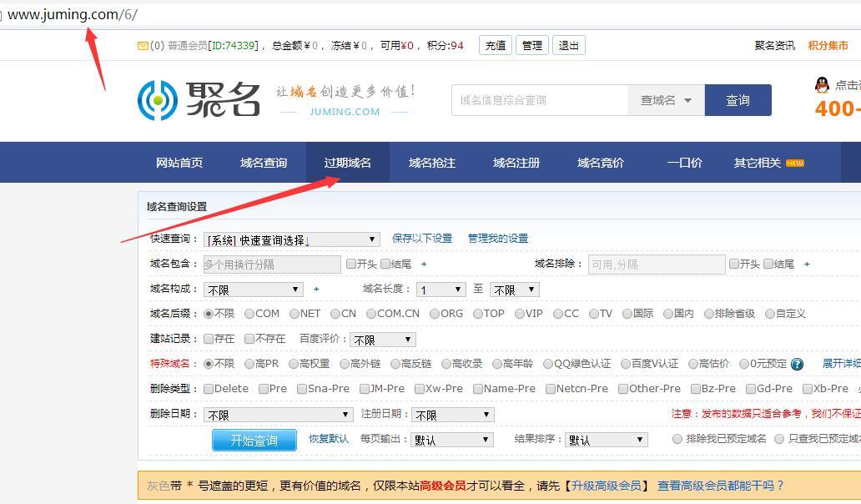
Task: Select the 高PR special domain option
Action: 249,364
